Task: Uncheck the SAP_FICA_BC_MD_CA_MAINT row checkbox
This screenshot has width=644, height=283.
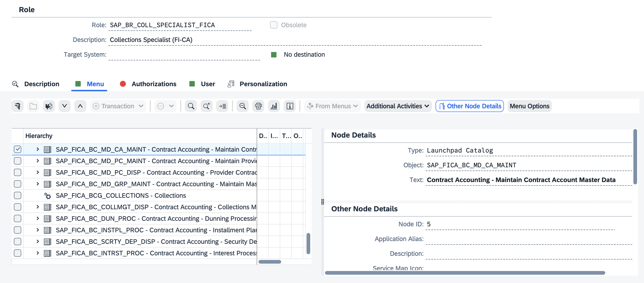Action: (x=18, y=150)
